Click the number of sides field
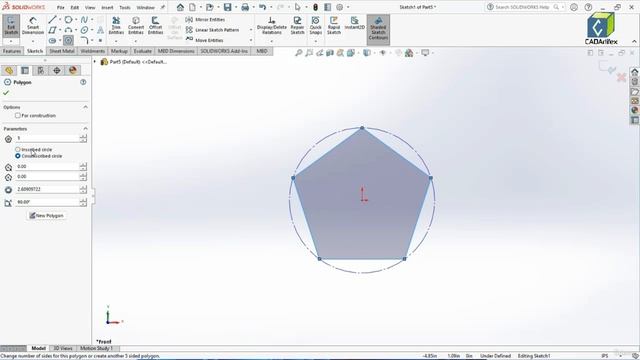Viewport: 640px width, 360px height. tap(47, 138)
